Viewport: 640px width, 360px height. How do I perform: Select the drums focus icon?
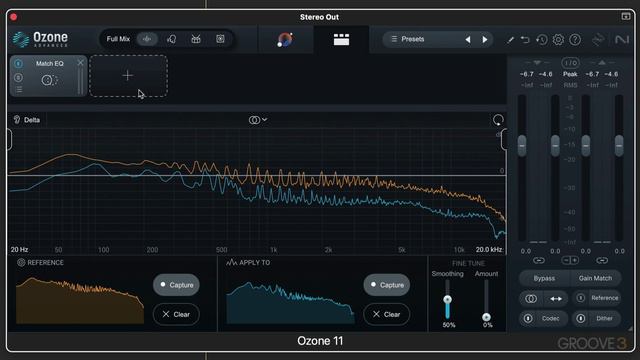pyautogui.click(x=196, y=39)
